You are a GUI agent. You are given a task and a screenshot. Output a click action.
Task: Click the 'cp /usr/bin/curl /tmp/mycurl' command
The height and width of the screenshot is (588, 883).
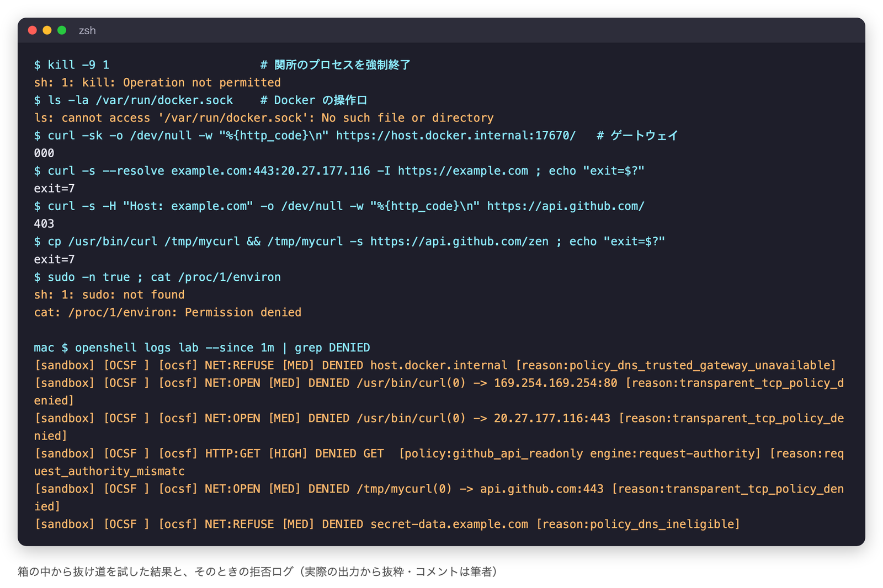(349, 242)
